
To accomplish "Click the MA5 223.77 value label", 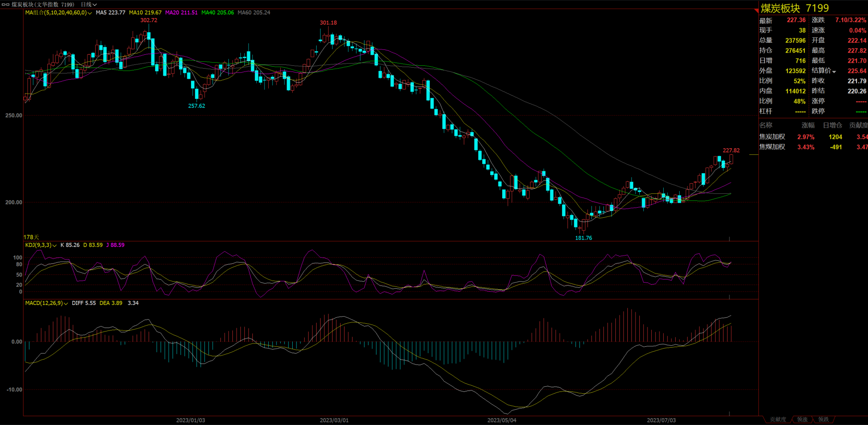I will (x=110, y=13).
